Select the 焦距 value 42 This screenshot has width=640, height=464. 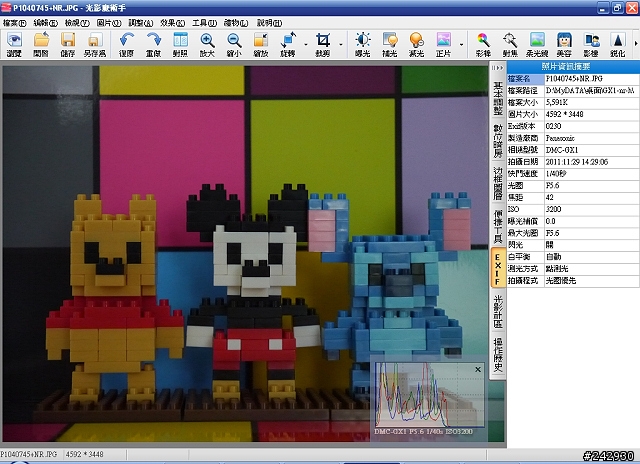pos(550,198)
